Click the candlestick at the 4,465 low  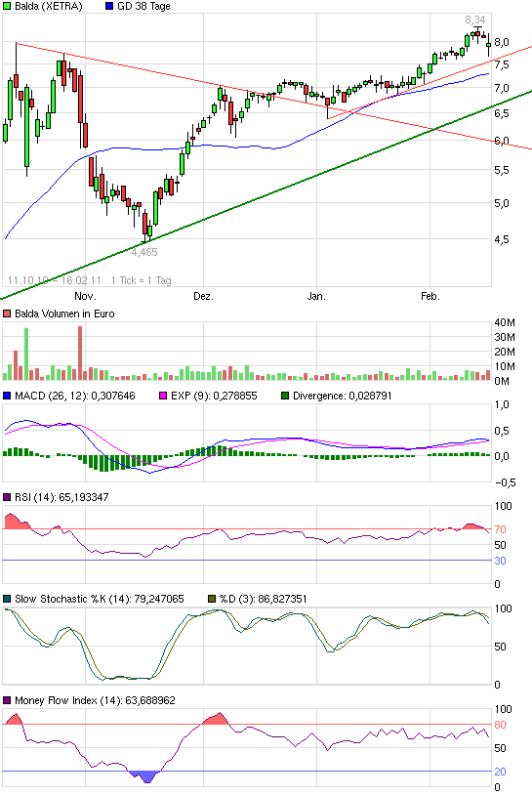(144, 227)
